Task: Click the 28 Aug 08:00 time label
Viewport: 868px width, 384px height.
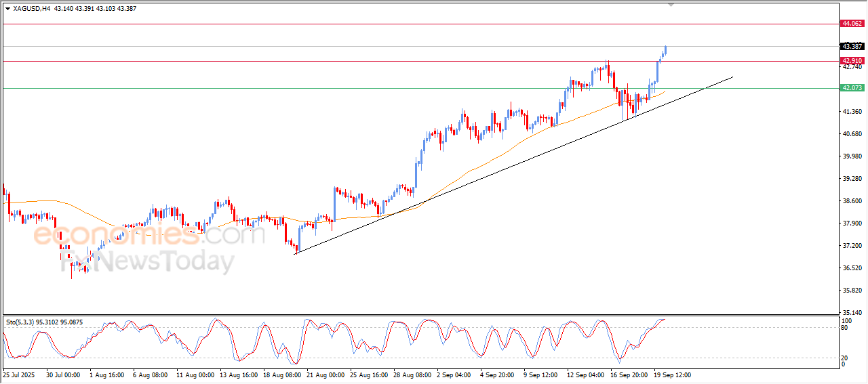Action: click(412, 374)
